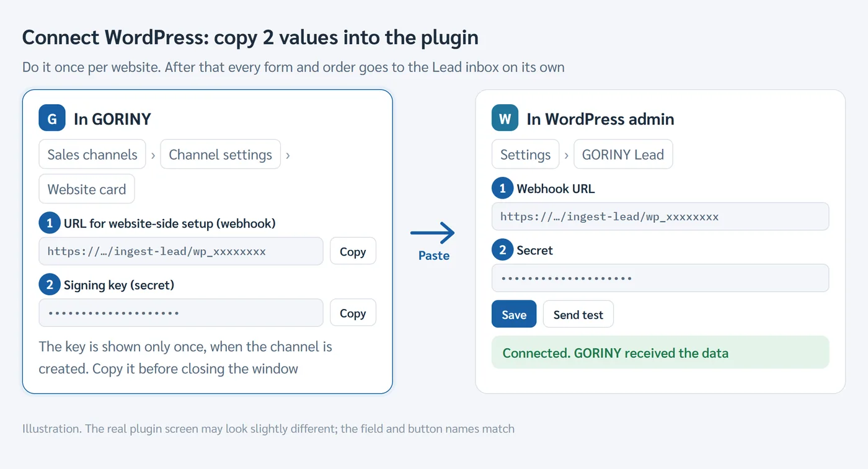Focus the Secret field in WordPress admin
The image size is (868, 469).
tap(660, 278)
